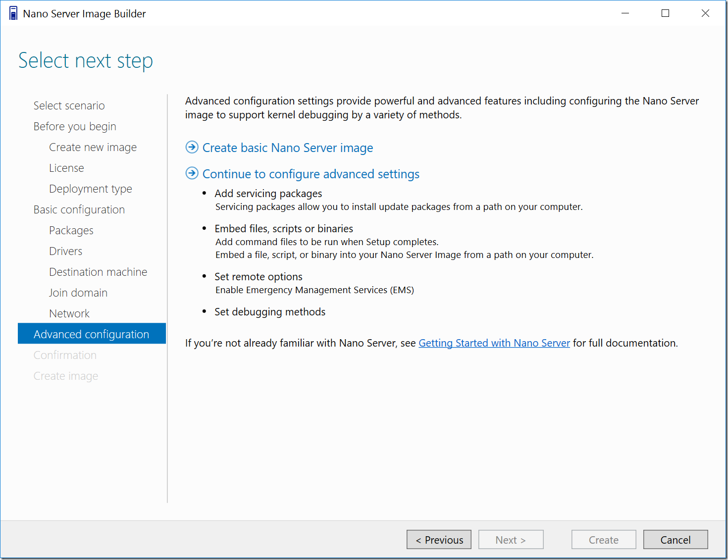Click Set remote options text
This screenshot has height=560, width=728.
pos(259,277)
